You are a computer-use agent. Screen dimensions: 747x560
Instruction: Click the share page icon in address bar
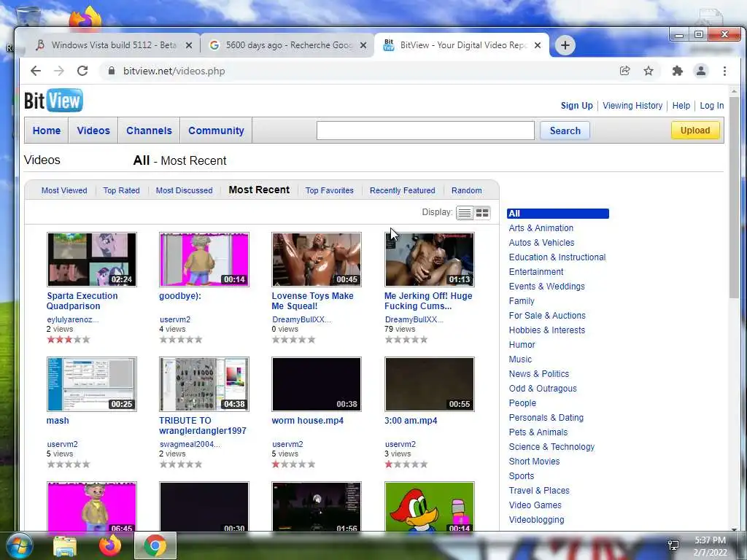(x=624, y=71)
